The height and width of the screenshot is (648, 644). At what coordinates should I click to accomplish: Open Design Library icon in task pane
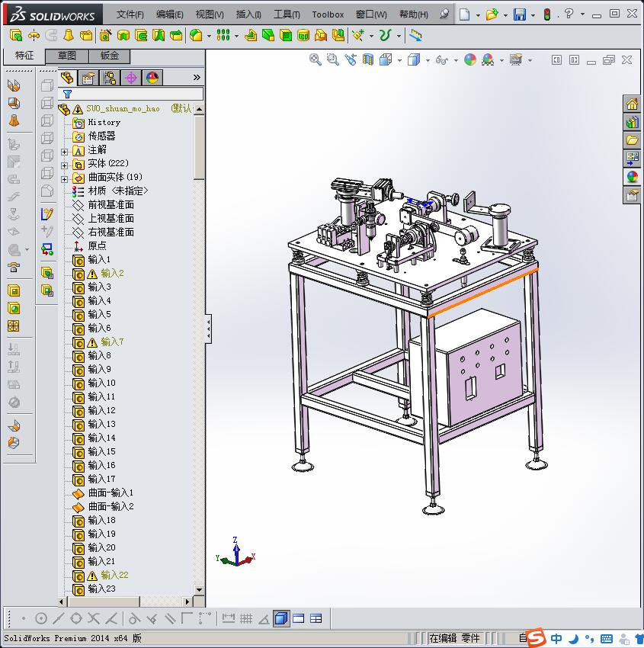[x=632, y=122]
